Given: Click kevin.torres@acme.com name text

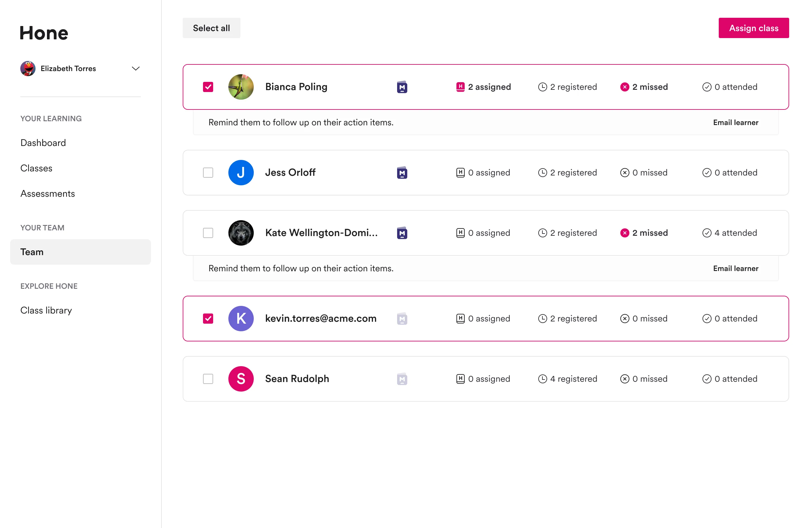Looking at the screenshot, I should coord(321,319).
